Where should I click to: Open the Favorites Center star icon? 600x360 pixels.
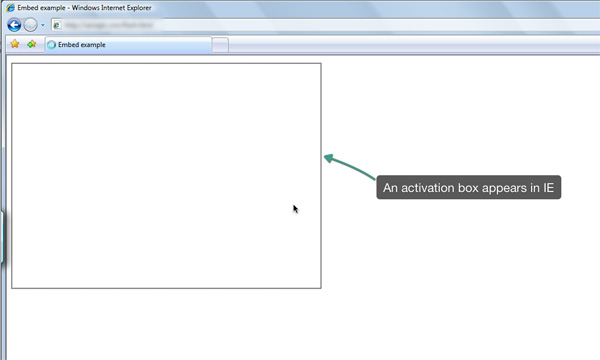click(15, 44)
